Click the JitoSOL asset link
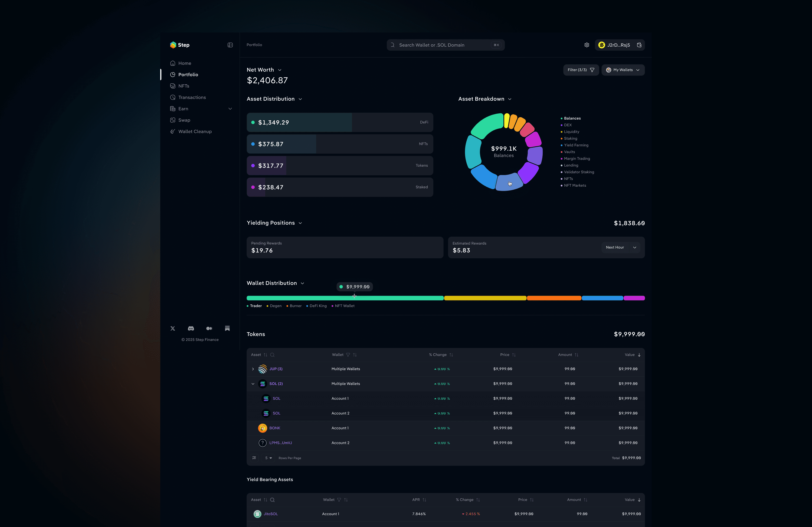Viewport: 812px width, 527px height. point(271,514)
